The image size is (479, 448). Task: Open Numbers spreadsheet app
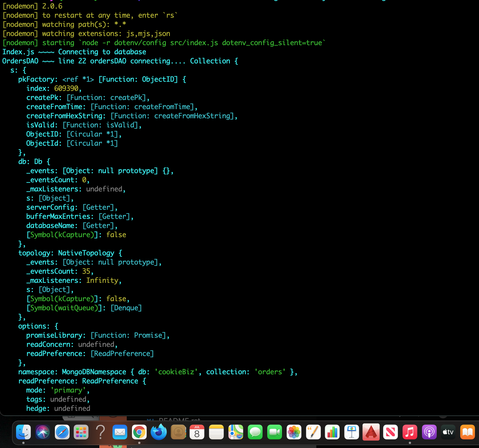(332, 432)
